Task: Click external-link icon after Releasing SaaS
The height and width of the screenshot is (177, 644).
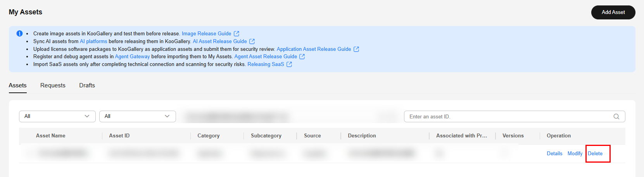Action: [289, 64]
